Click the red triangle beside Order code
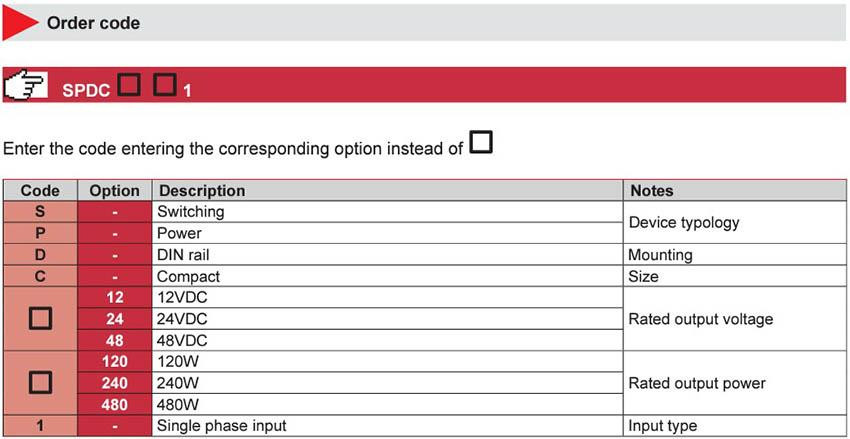This screenshot has width=850, height=439. [x=19, y=23]
